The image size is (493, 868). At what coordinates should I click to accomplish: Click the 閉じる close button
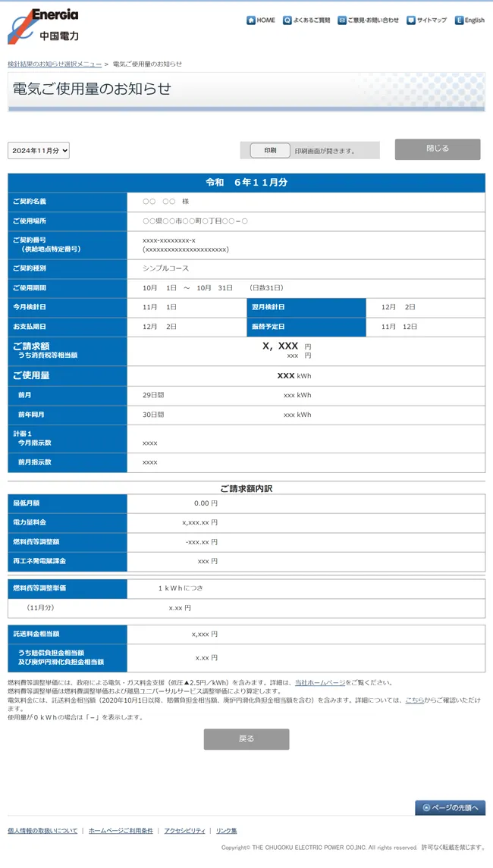click(437, 149)
